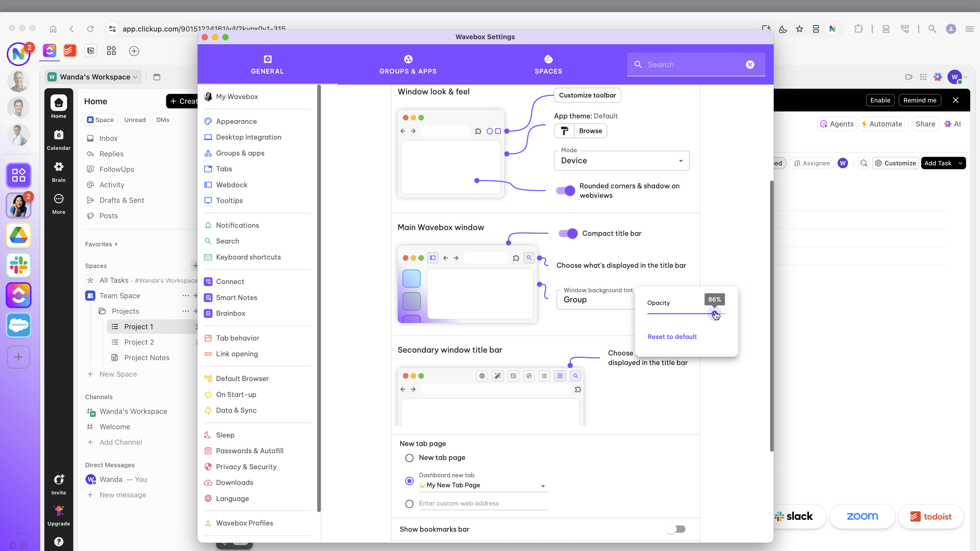Click the dashed add group button in sidebar
This screenshot has width=980, height=551.
[19, 357]
